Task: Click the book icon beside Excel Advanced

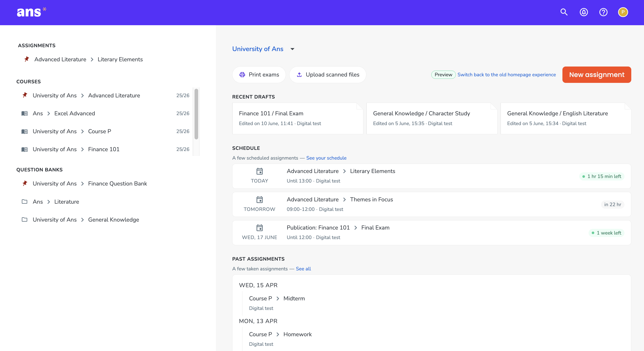Action: [25, 114]
